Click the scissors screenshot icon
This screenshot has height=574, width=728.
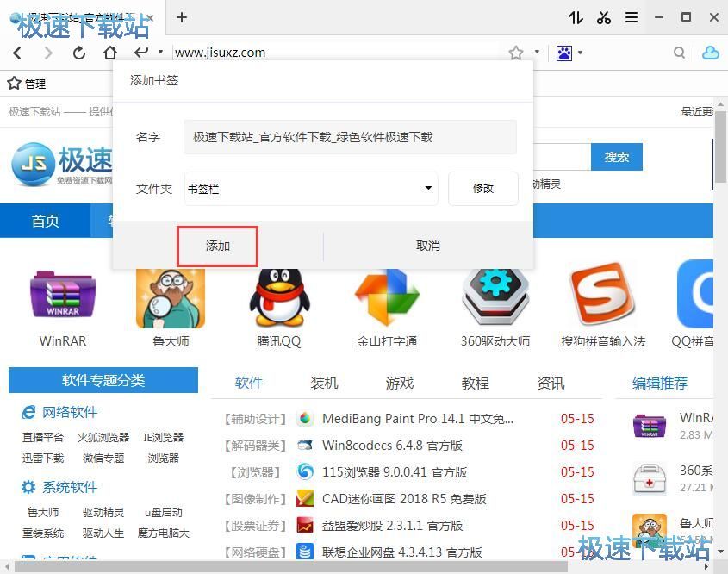[x=604, y=18]
